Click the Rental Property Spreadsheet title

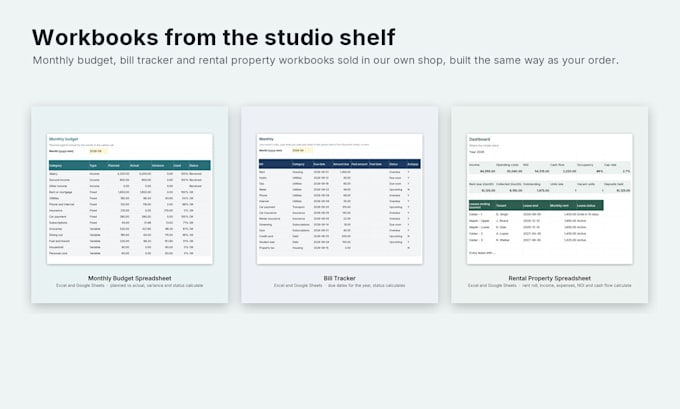pos(549,278)
